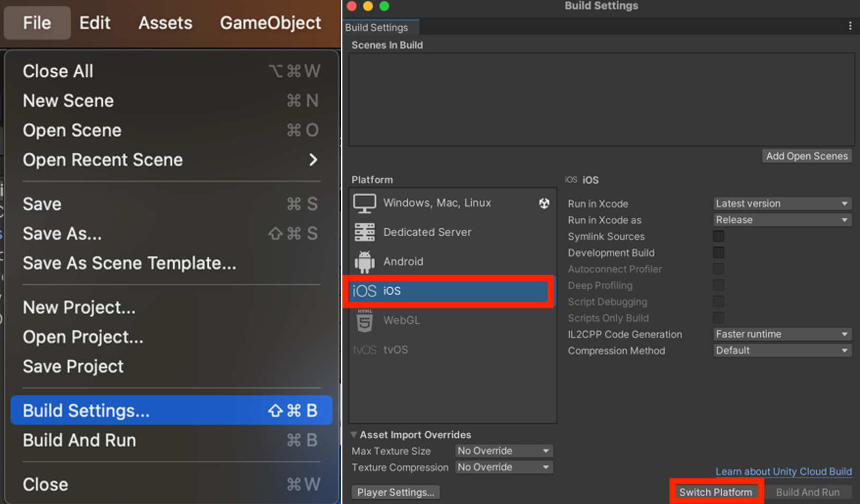Viewport: 860px width, 504px height.
Task: Enable Script Debugging
Action: 719,302
